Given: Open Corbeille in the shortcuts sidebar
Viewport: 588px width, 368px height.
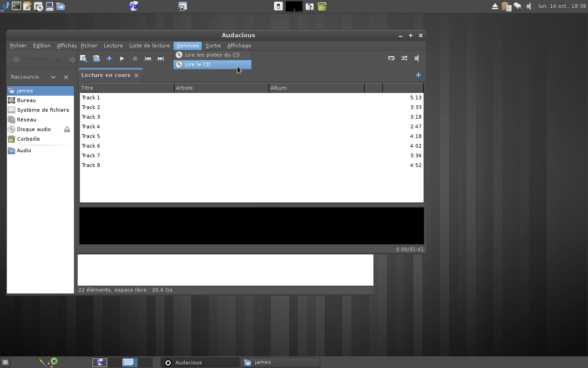Looking at the screenshot, I should point(40,139).
